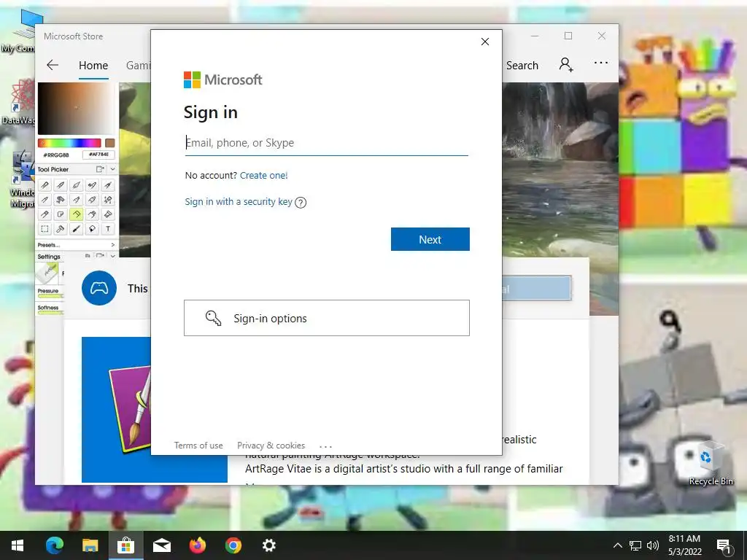Viewport: 747px width, 560px height.
Task: Click the Softness slider
Action: [x=50, y=313]
